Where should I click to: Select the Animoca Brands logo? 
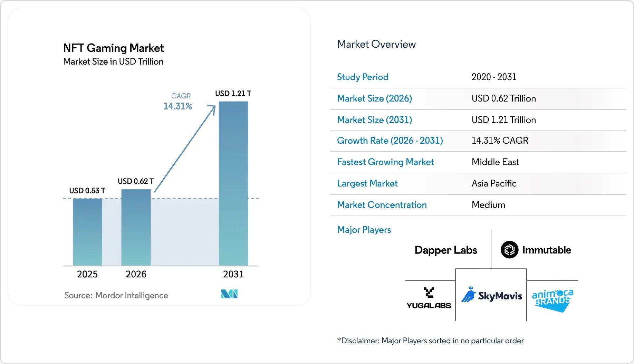pos(553,300)
